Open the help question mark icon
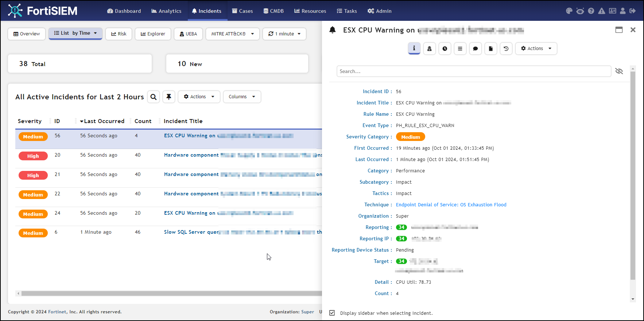 591,11
